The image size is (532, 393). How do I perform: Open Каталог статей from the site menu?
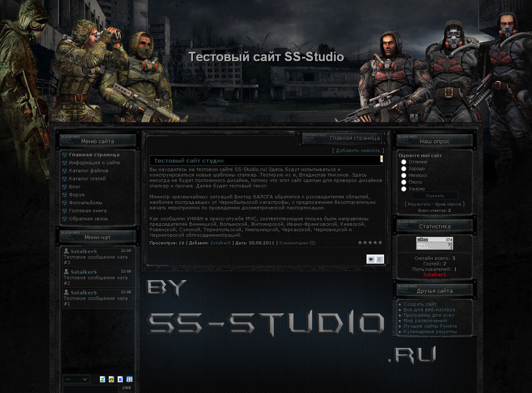tap(88, 179)
